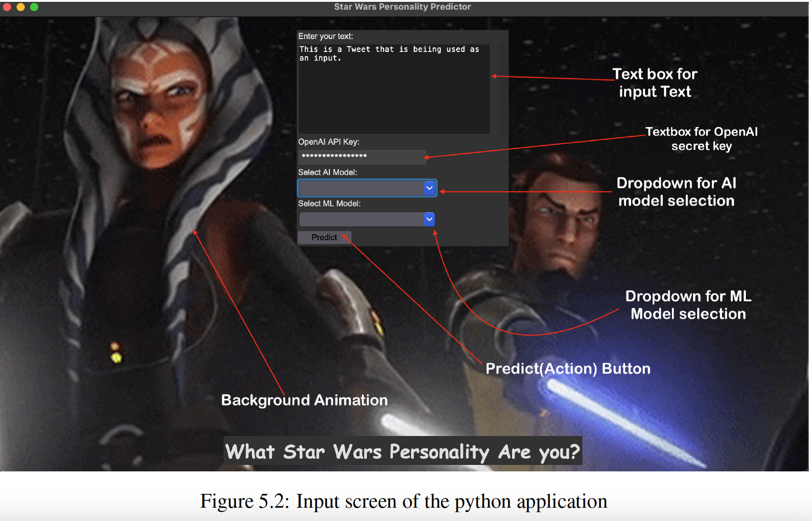Click the Star Wars Personality Predictor title bar

402,6
